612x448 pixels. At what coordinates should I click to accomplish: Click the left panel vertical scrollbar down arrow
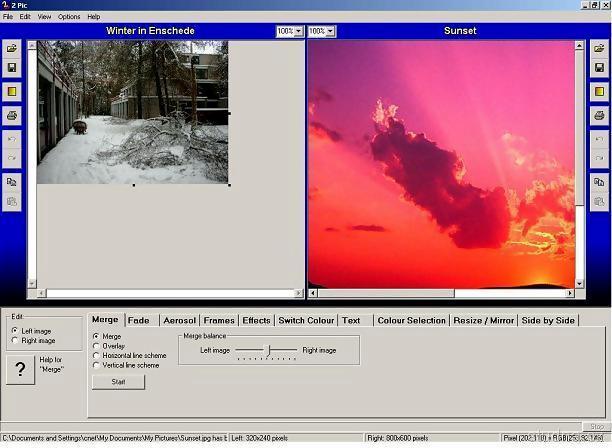click(x=32, y=283)
